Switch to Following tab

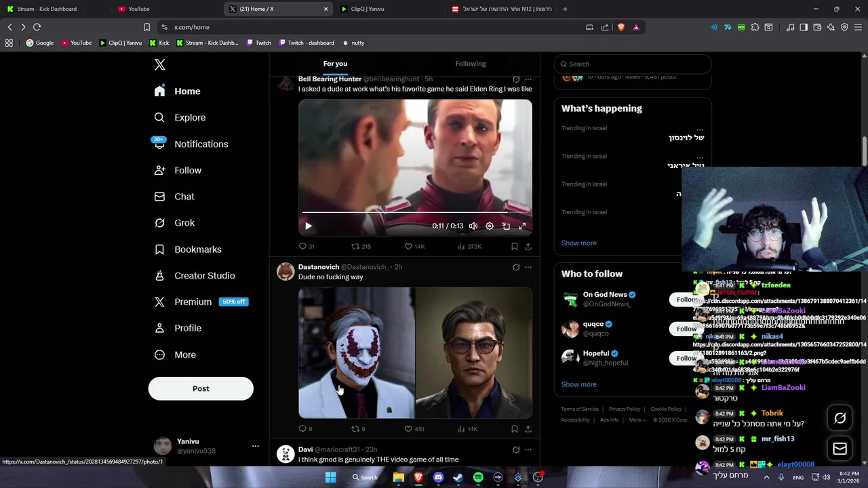click(471, 64)
